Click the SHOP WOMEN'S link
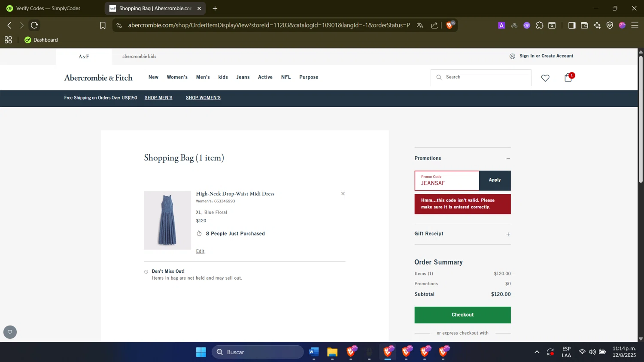This screenshot has width=644, height=362. pos(203,98)
